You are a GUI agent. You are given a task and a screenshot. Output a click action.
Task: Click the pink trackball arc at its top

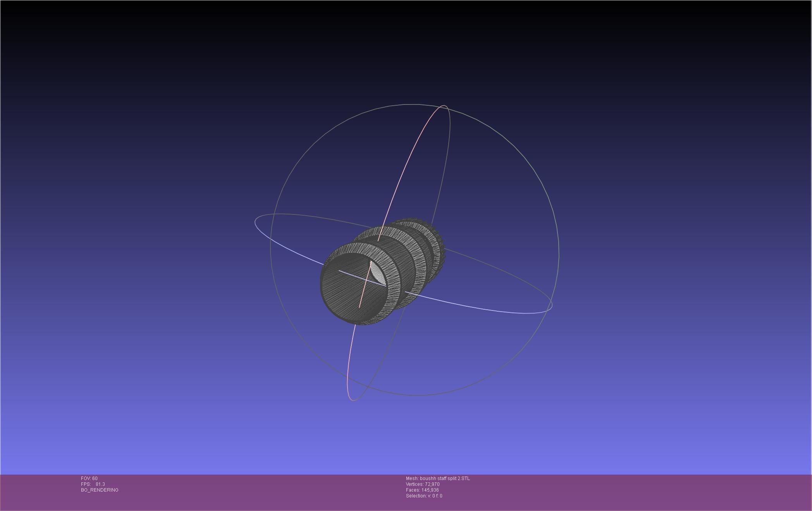click(443, 106)
